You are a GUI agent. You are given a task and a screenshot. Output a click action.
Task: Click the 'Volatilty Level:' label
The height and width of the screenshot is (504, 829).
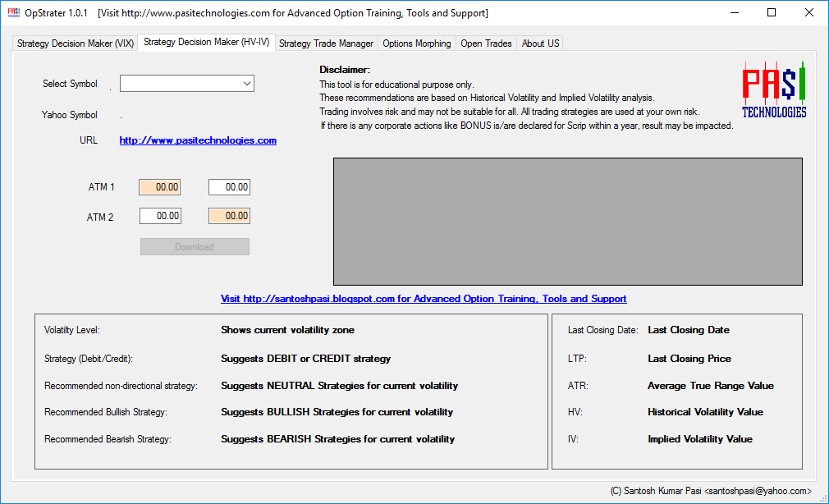point(72,330)
